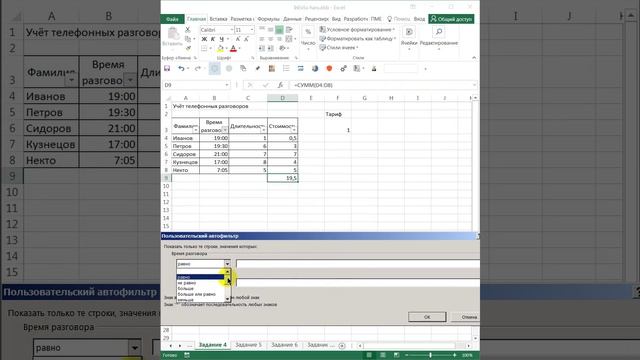Click the Общий доступ share button
Screen dimensions: 640x360
pos(451,19)
